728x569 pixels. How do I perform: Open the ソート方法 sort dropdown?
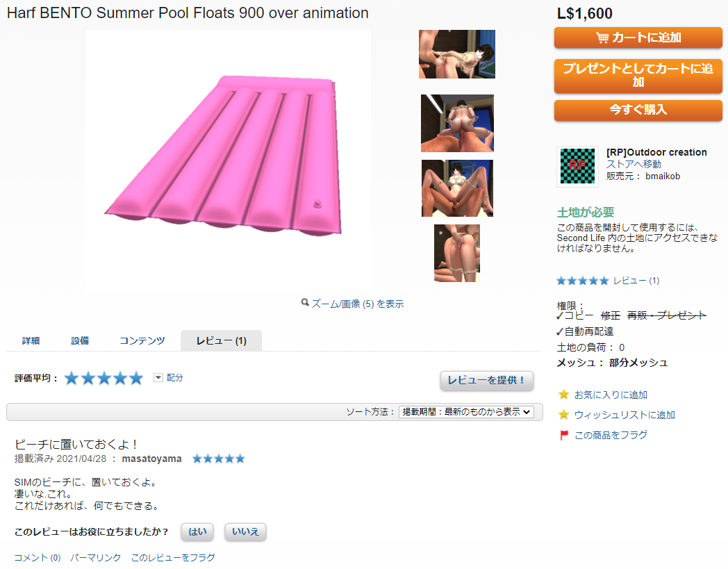pos(466,412)
